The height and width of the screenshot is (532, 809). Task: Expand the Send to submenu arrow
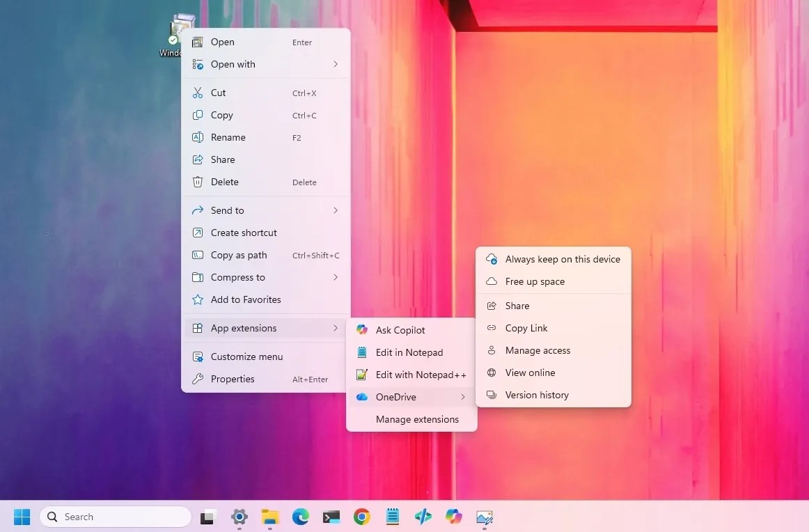click(x=336, y=210)
